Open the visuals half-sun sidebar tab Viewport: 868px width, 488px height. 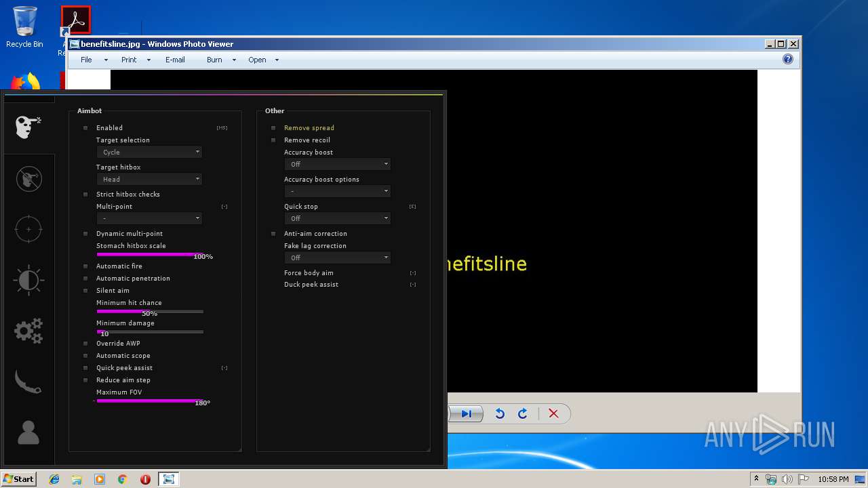pyautogui.click(x=28, y=280)
